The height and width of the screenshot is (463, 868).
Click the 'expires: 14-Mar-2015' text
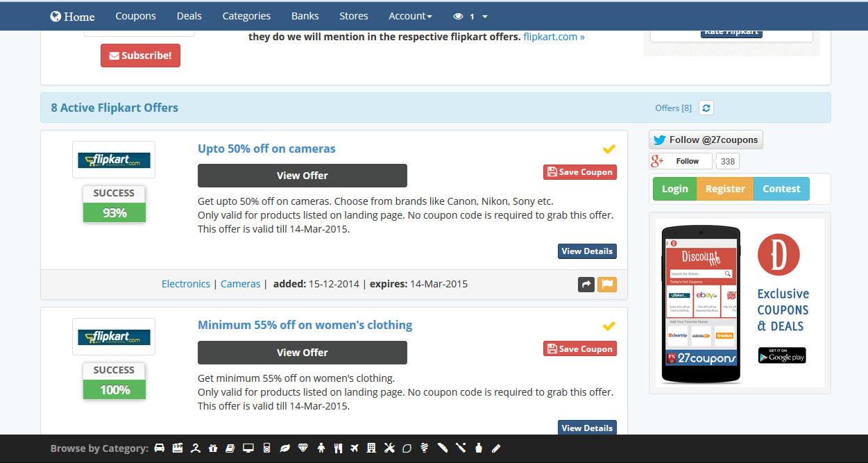click(x=418, y=284)
